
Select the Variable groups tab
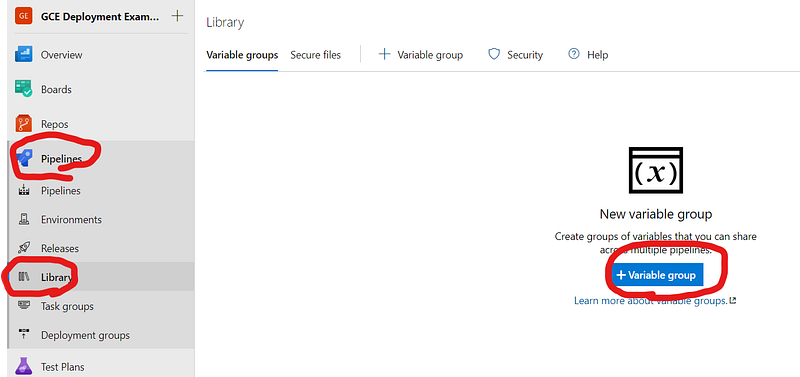(242, 55)
